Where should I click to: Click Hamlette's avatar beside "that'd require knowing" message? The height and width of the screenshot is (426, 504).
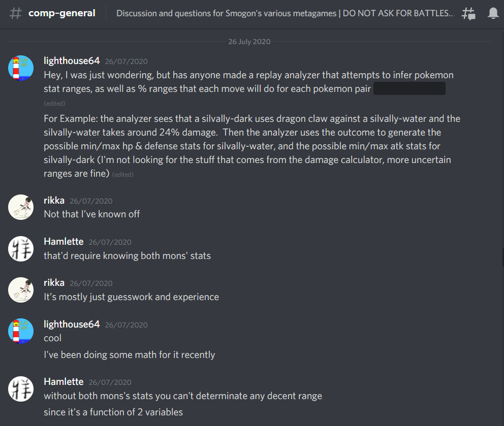click(21, 249)
